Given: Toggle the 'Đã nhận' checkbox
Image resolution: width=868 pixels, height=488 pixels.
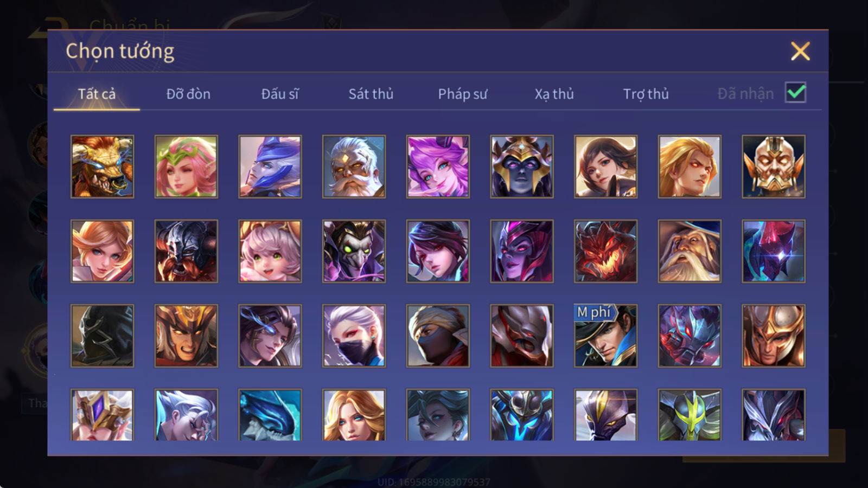Looking at the screenshot, I should pos(796,93).
